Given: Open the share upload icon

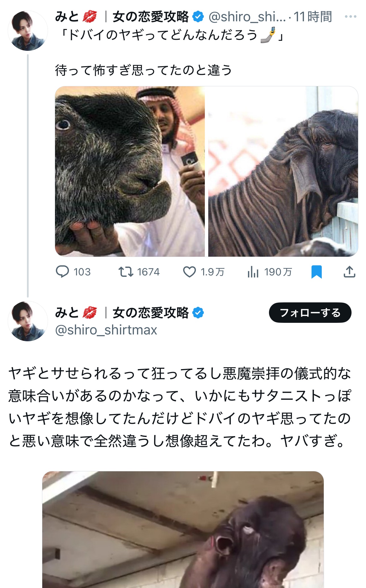Looking at the screenshot, I should coord(349,272).
